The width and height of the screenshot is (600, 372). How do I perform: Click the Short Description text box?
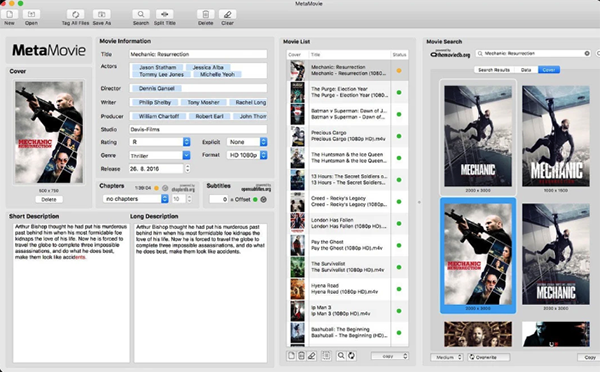[71, 293]
